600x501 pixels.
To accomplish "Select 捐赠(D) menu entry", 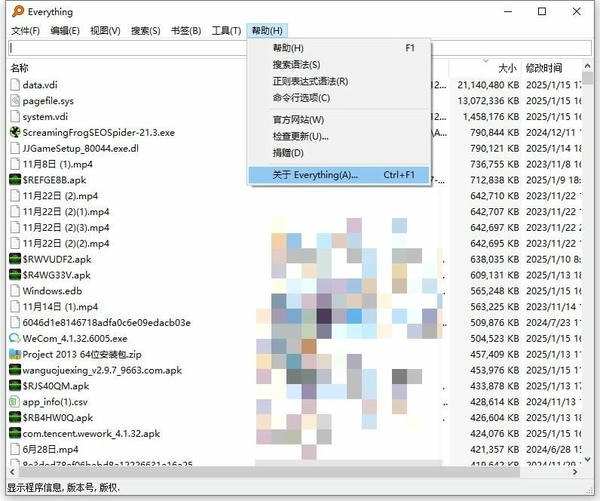I will click(339, 153).
